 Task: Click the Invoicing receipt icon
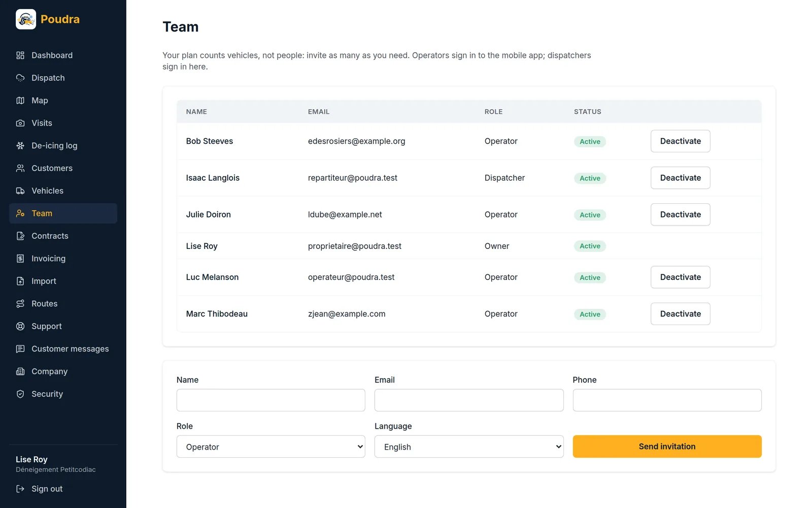20,259
